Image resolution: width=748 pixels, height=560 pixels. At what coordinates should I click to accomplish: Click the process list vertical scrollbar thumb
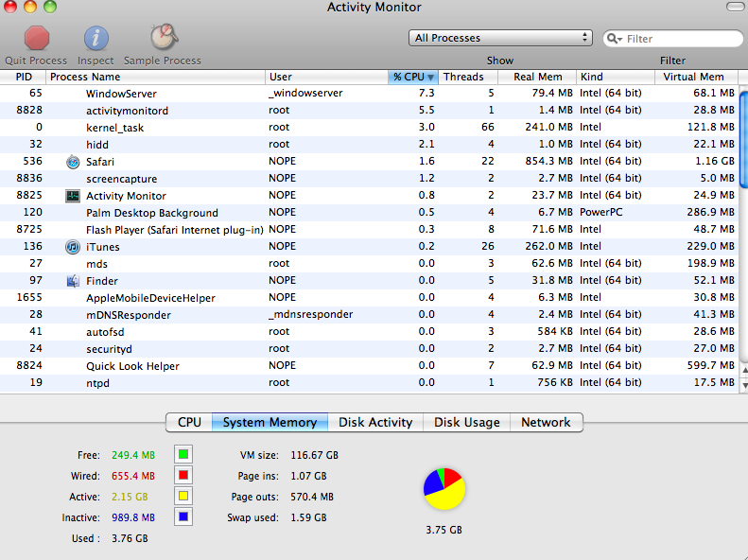coord(743,140)
